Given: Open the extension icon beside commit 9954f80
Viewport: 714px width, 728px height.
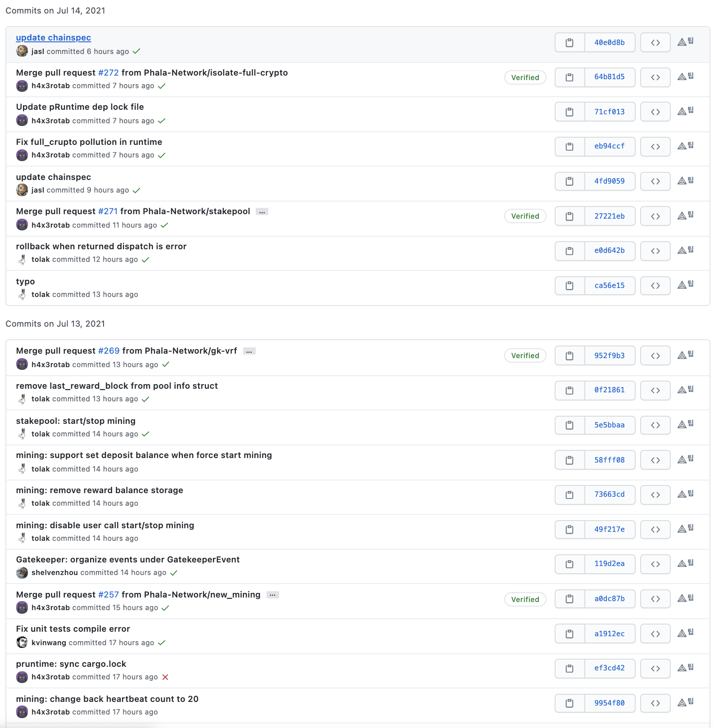Looking at the screenshot, I should (x=686, y=702).
